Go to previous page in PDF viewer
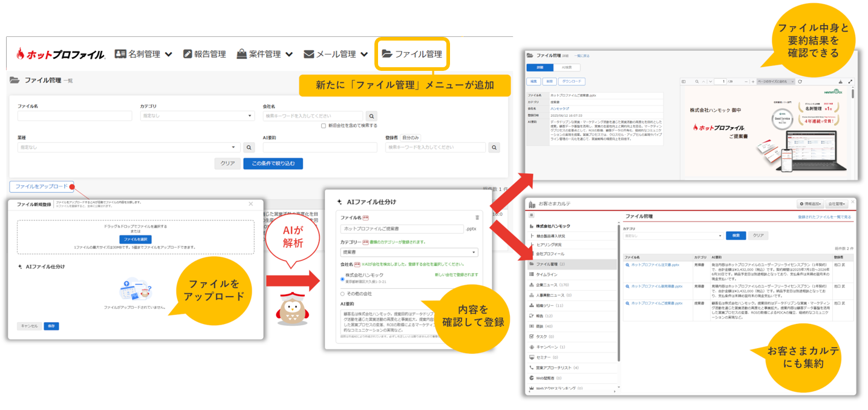868x410 pixels. pyautogui.click(x=703, y=82)
